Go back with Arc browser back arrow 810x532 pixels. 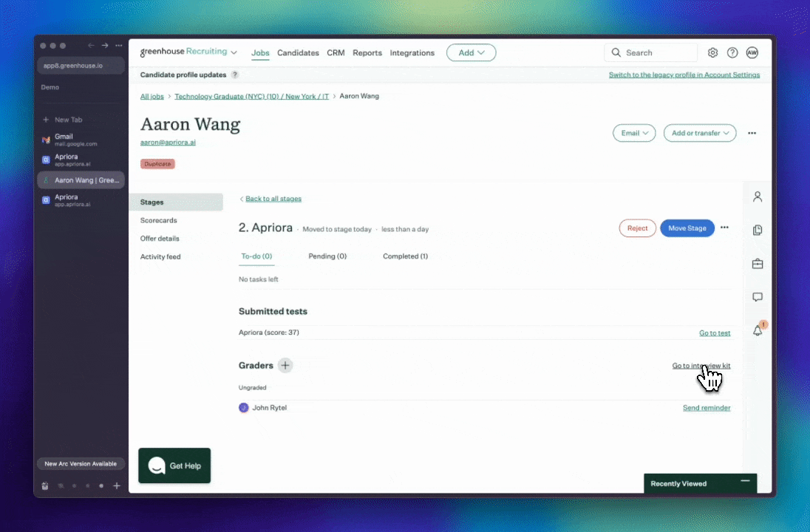91,46
